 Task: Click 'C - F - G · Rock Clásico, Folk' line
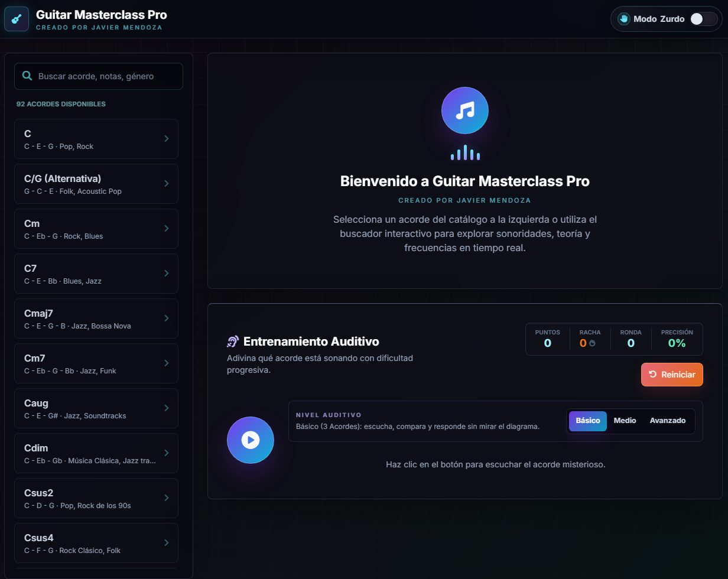[x=72, y=551]
